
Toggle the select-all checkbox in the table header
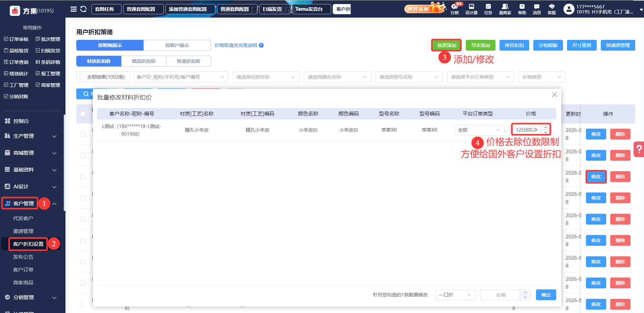[83, 114]
